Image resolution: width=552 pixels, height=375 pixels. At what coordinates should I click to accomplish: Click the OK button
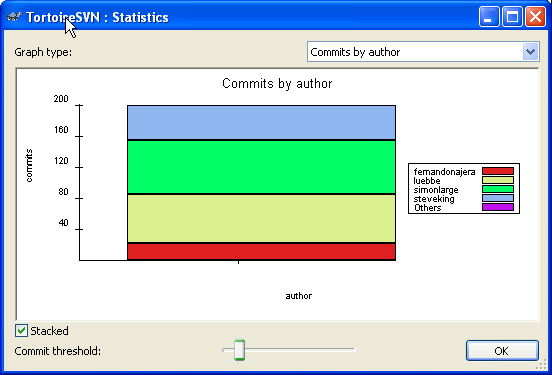click(502, 351)
